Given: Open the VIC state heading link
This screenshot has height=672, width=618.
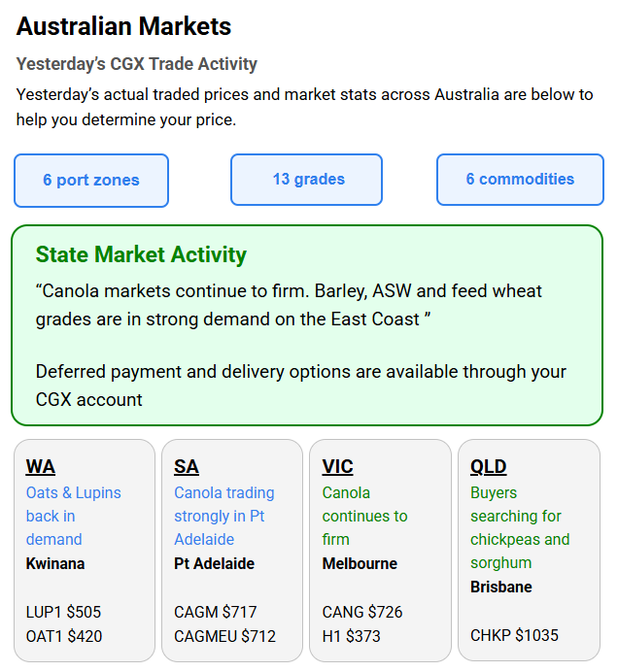Looking at the screenshot, I should 337,467.
